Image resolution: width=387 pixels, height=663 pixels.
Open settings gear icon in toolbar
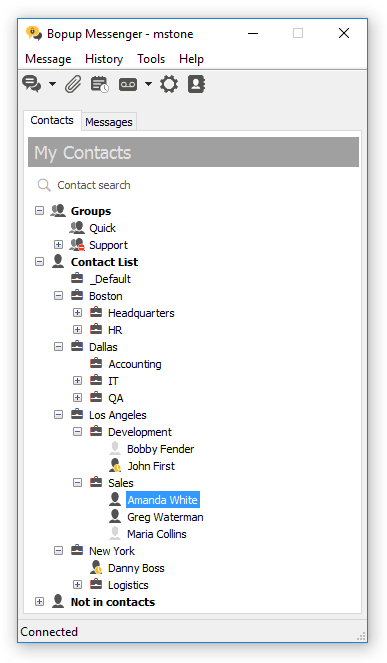169,84
